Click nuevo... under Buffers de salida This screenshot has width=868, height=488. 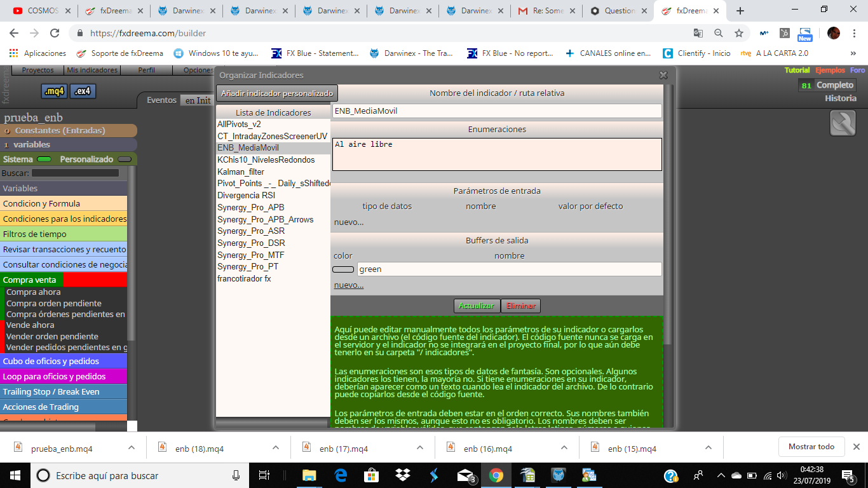tap(349, 285)
